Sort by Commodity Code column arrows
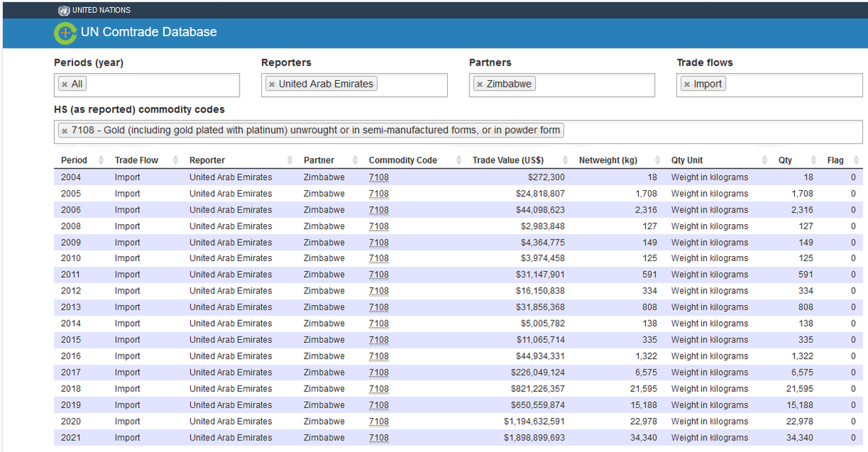 (459, 160)
